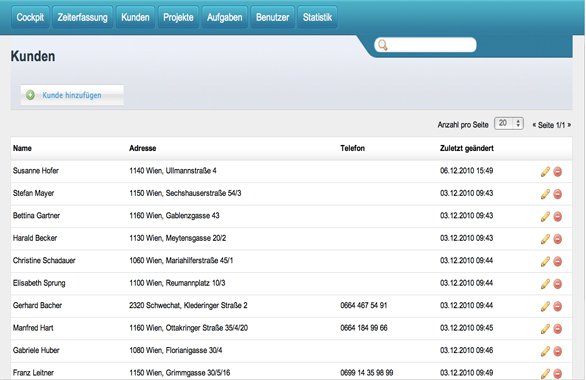The width and height of the screenshot is (586, 380).
Task: Select the name Susanne Hofer
Action: (36, 170)
